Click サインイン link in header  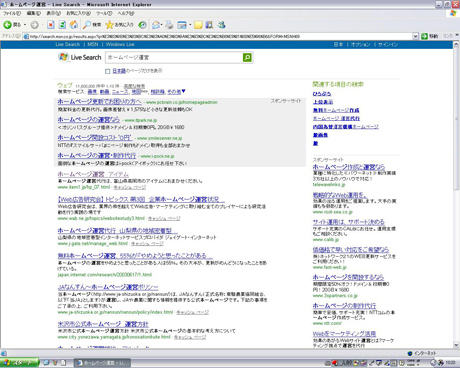(x=388, y=45)
